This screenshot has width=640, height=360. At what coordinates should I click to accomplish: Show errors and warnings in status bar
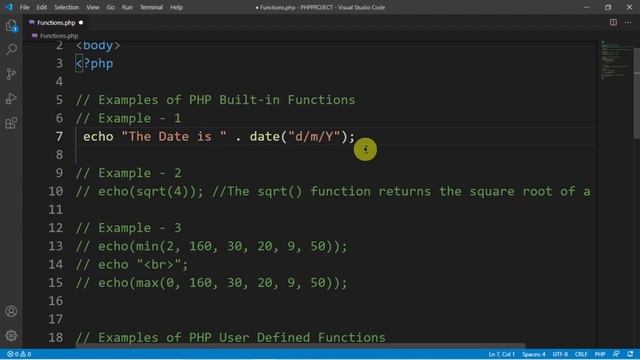(19, 354)
